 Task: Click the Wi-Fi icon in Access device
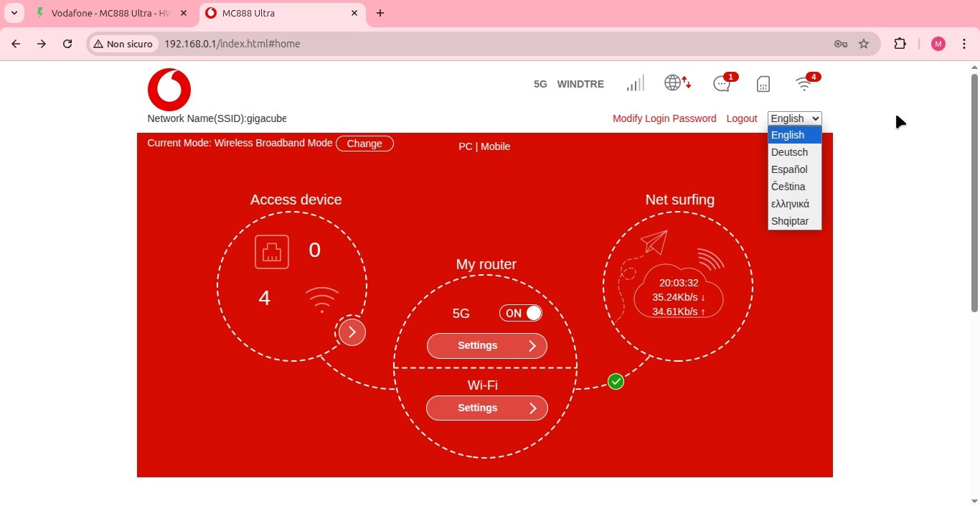321,299
